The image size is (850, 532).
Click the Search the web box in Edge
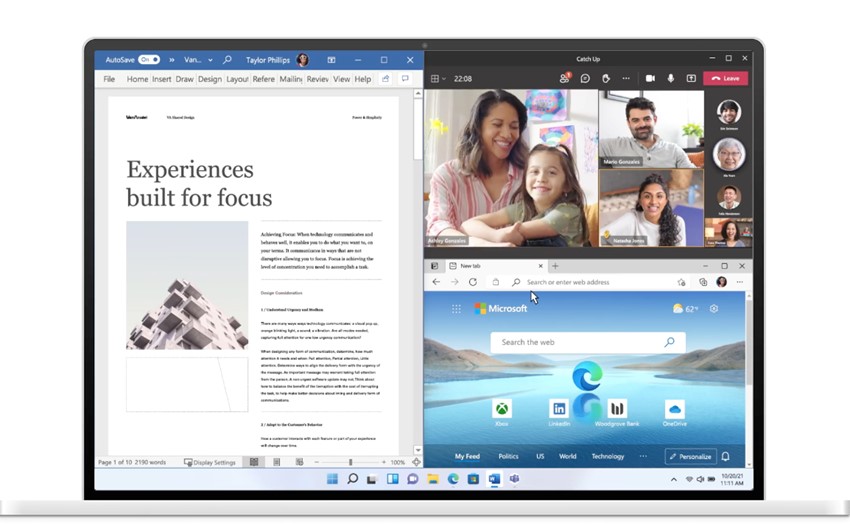(x=588, y=342)
